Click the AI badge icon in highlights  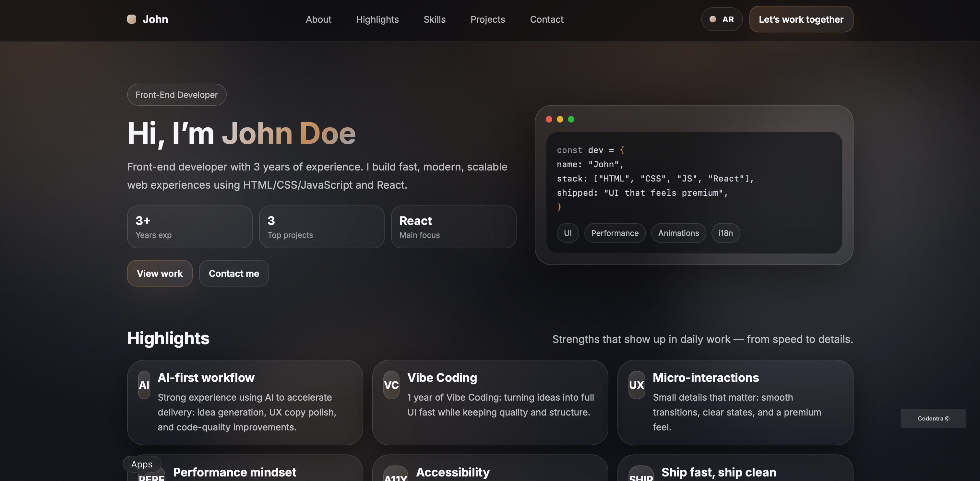coord(144,385)
